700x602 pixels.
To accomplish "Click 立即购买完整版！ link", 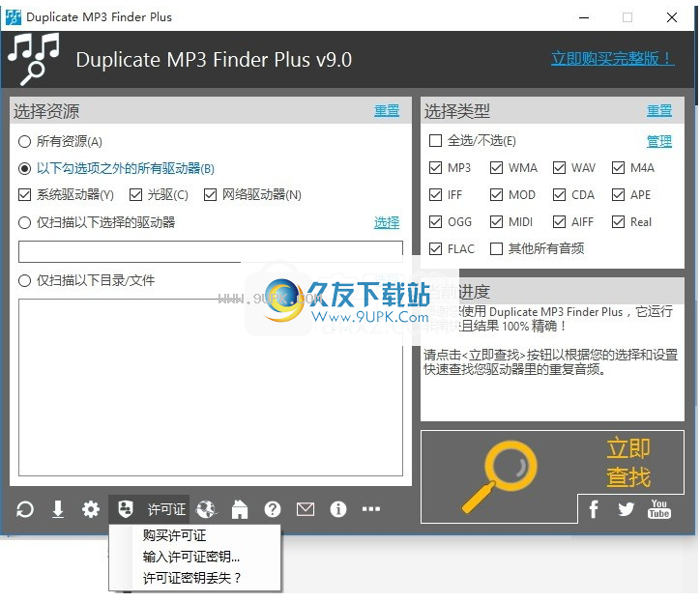I will 613,58.
